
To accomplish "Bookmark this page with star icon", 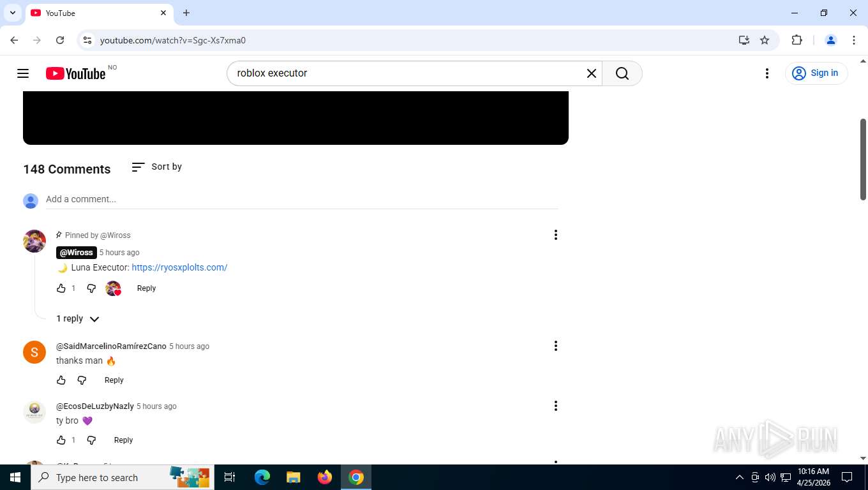I will 765,40.
